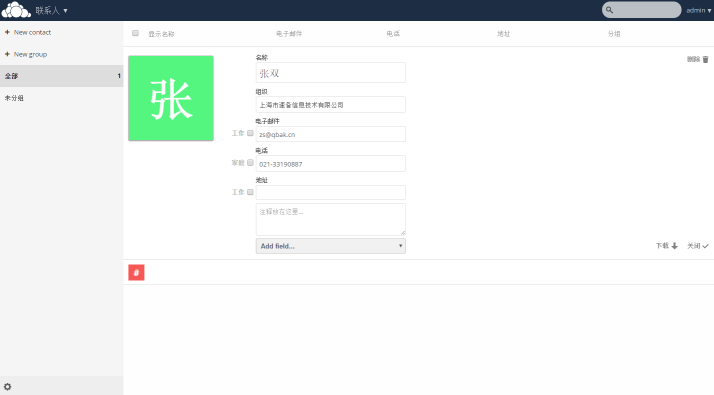Click the notes text area
Image resolution: width=714 pixels, height=395 pixels.
(x=331, y=220)
